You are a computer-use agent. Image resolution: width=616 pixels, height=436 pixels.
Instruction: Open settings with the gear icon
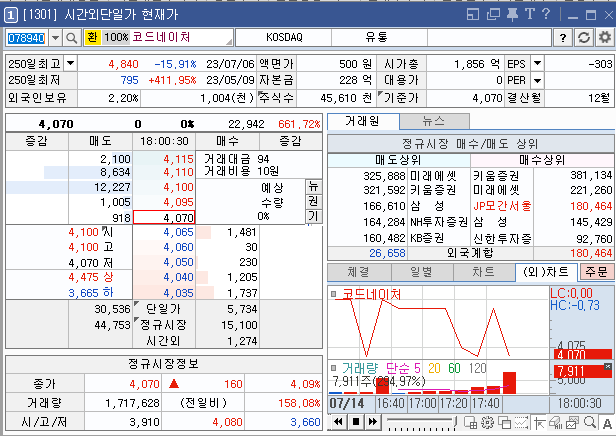coord(605,38)
